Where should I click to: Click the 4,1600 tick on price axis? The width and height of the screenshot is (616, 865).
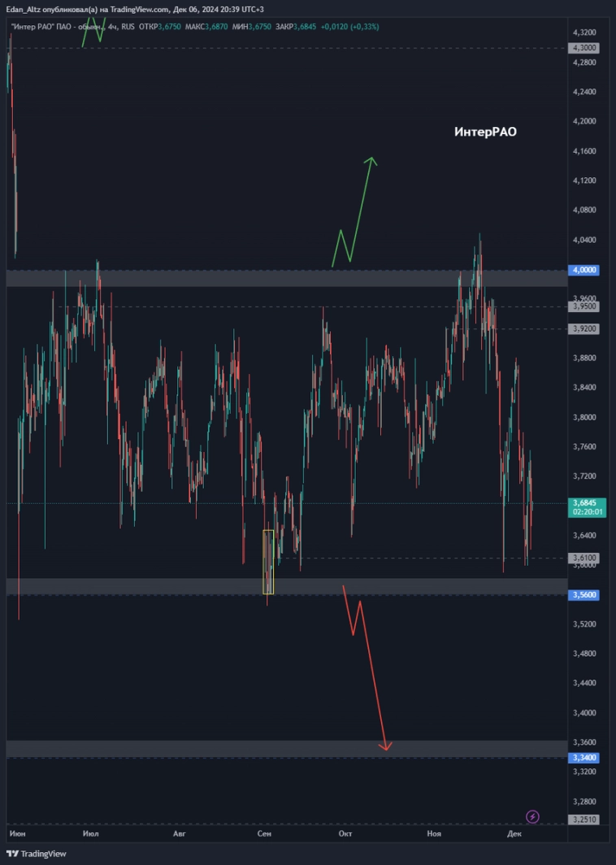tap(584, 150)
